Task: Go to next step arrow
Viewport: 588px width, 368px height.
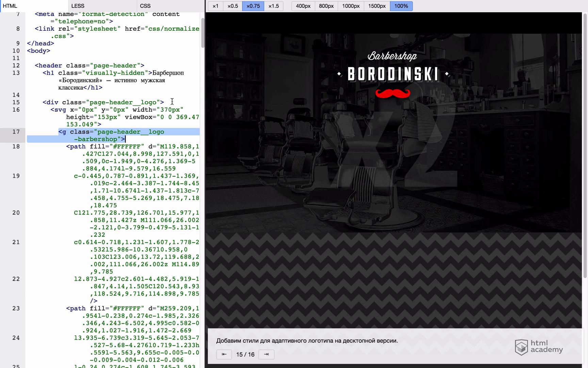Action: tap(266, 354)
